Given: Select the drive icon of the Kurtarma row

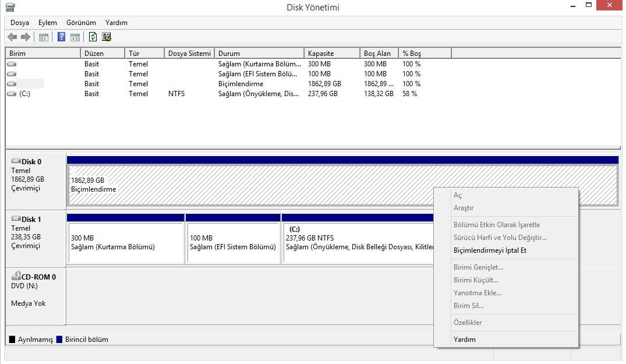Looking at the screenshot, I should coord(12,64).
